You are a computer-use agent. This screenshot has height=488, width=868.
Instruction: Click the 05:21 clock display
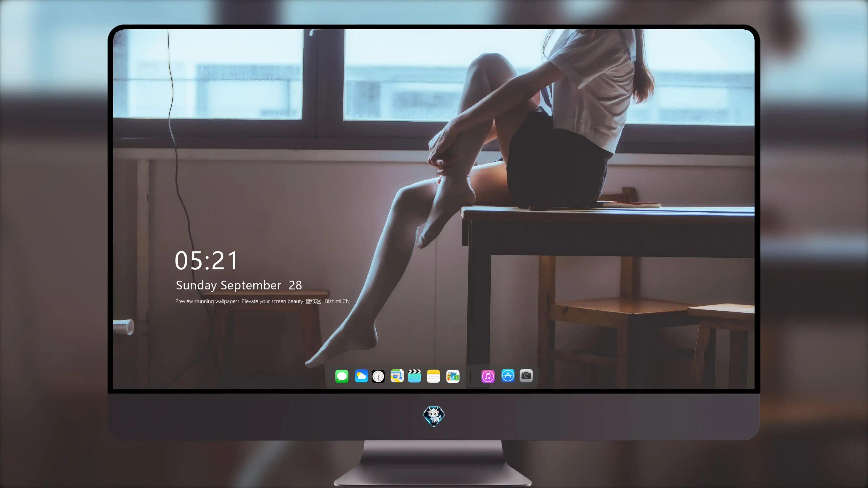coord(206,260)
